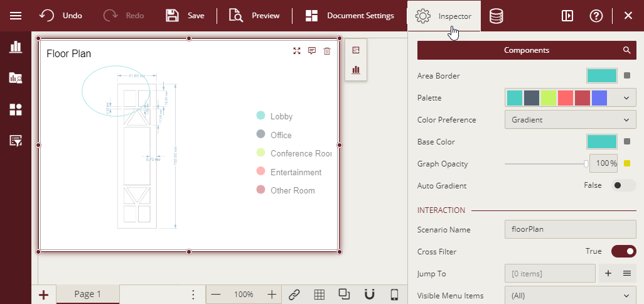Search components with magnifier icon
Screen dimensions: 644x304
pos(627,50)
